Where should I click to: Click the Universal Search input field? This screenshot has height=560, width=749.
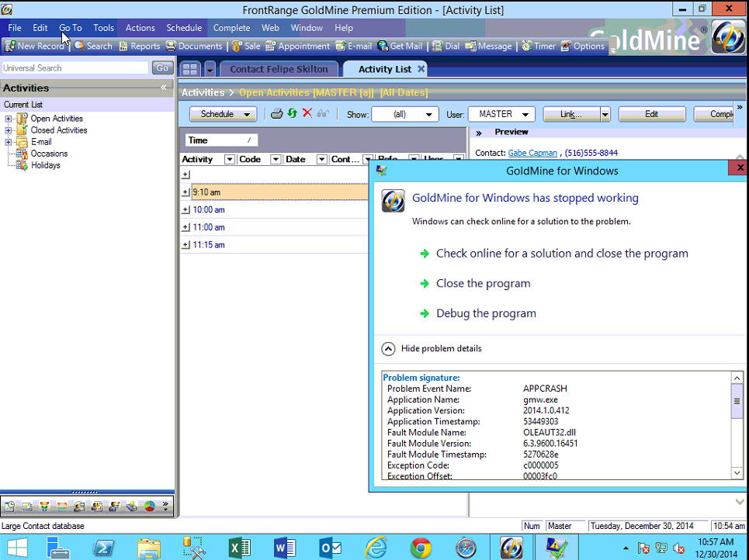click(75, 68)
